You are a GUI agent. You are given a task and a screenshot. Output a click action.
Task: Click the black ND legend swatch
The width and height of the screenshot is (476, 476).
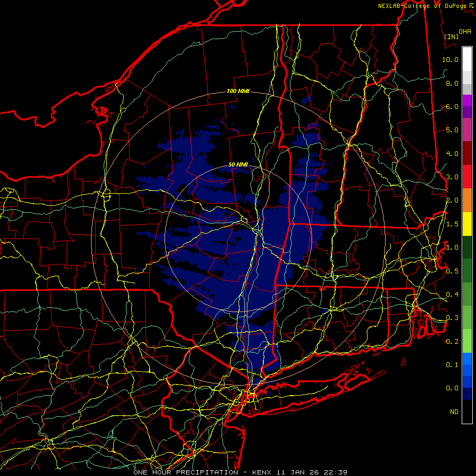point(467,411)
